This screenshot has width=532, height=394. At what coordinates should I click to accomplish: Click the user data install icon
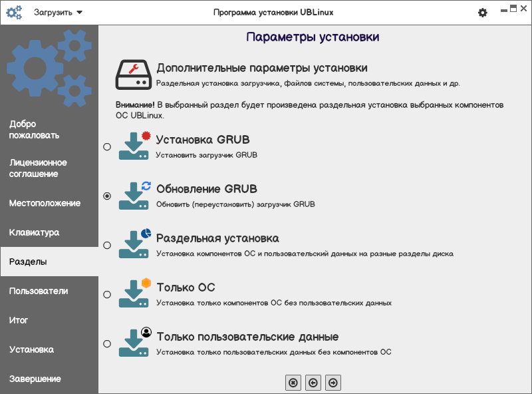coord(134,342)
